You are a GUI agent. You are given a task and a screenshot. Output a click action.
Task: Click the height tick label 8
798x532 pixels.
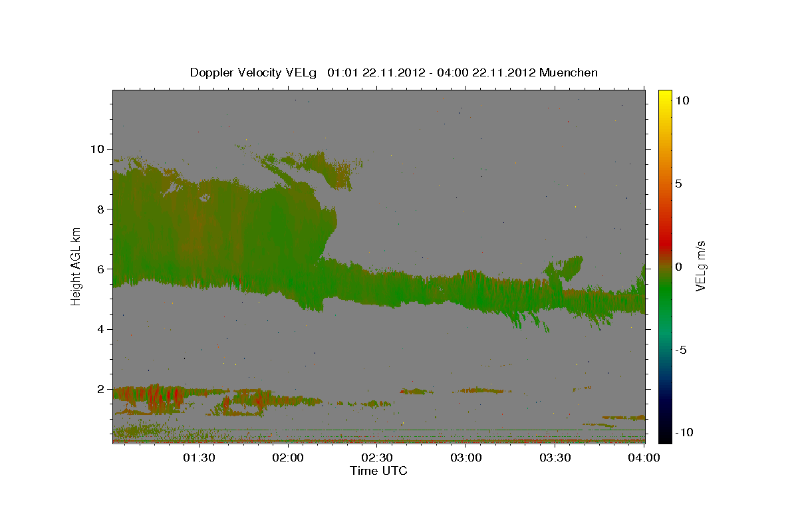(102, 209)
